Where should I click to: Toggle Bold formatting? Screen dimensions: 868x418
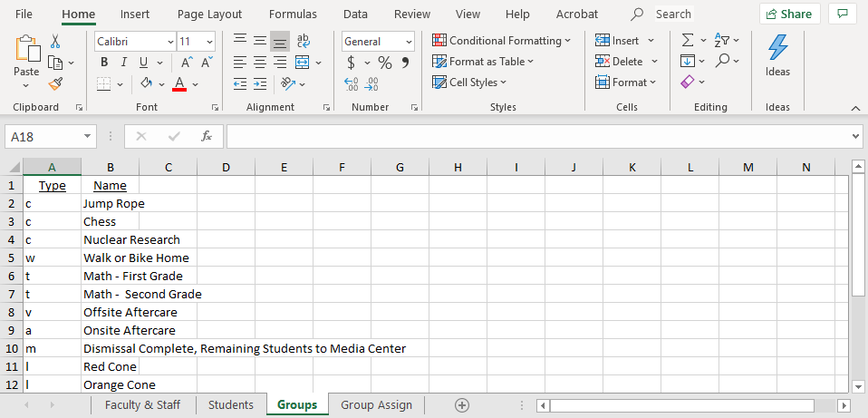[x=104, y=63]
